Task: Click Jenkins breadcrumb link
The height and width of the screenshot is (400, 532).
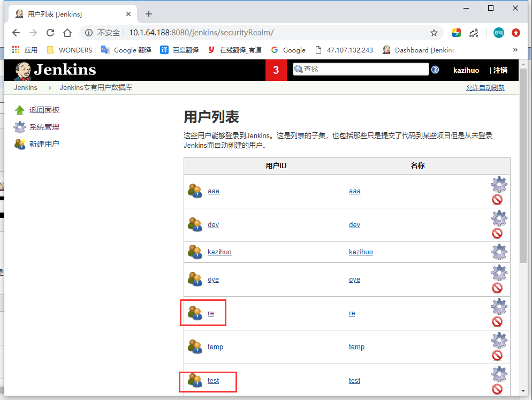Action: click(x=26, y=88)
